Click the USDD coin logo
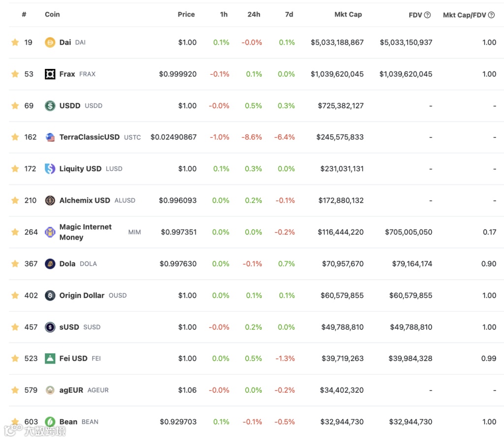504x440 pixels. pyautogui.click(x=50, y=106)
